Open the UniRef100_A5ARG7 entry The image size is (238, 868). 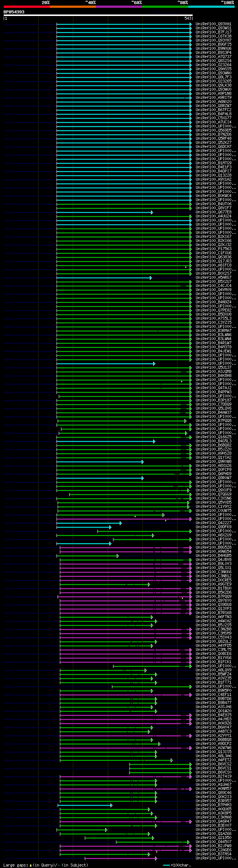click(213, 277)
